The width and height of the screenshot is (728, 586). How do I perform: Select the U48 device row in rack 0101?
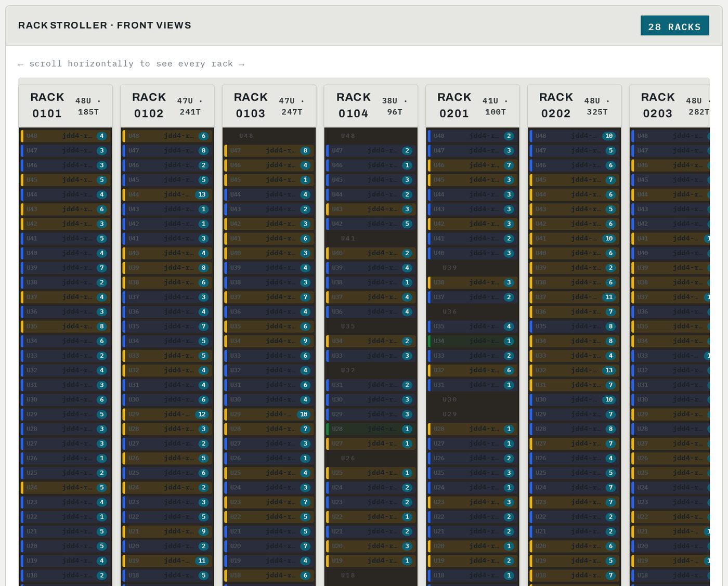click(x=66, y=136)
